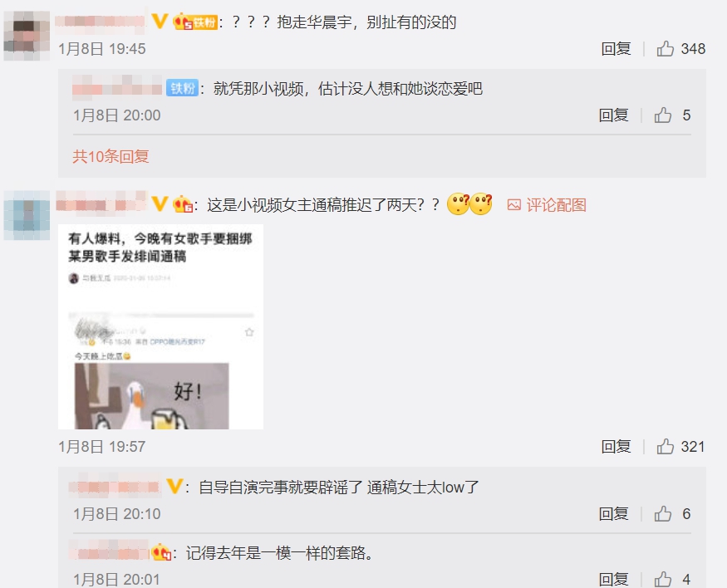This screenshot has width=727, height=588.
Task: Click the blue 铁粉 badge in first reply
Action: tap(182, 88)
